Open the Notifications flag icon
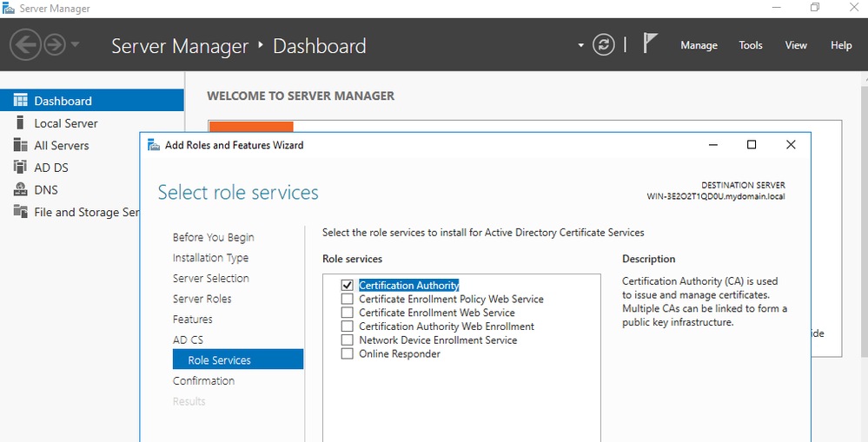This screenshot has height=442, width=868. (649, 43)
